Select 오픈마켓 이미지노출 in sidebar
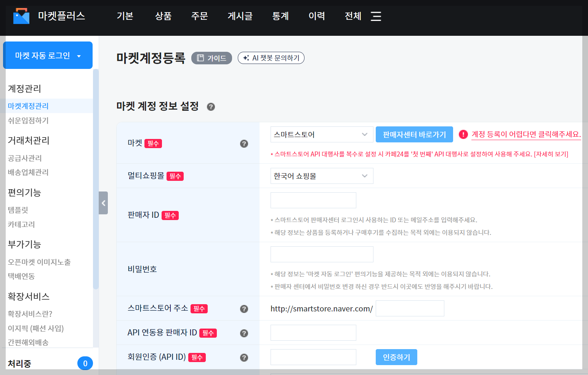The image size is (588, 375). [39, 262]
